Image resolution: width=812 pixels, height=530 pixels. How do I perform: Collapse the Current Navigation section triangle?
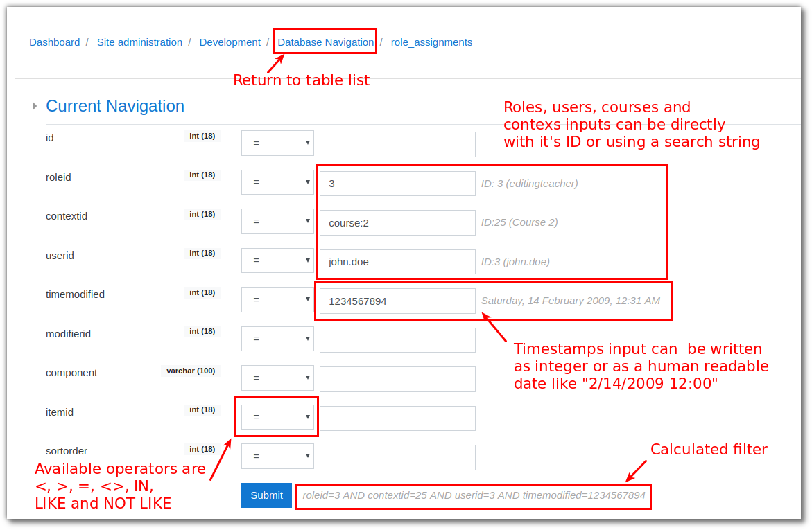(x=35, y=106)
